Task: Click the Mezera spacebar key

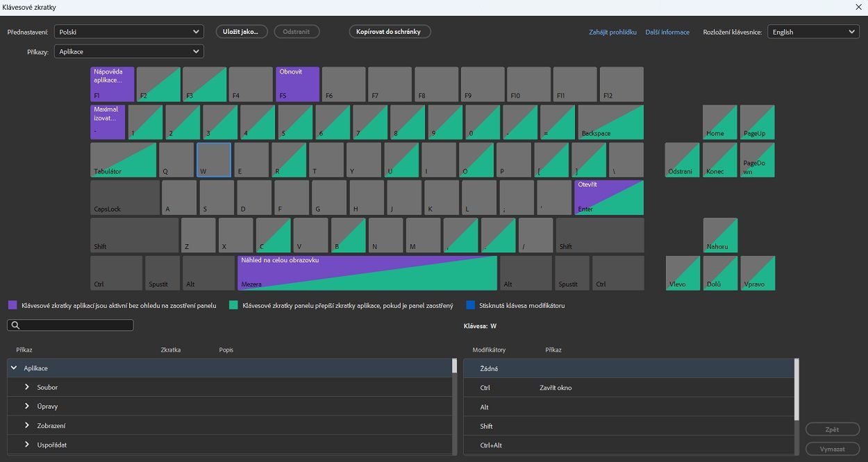Action: (x=367, y=273)
